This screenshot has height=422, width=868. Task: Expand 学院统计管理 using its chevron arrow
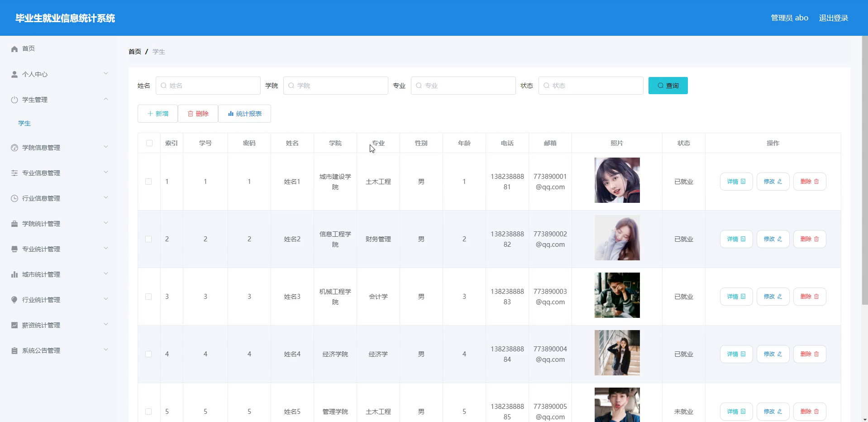pyautogui.click(x=106, y=223)
